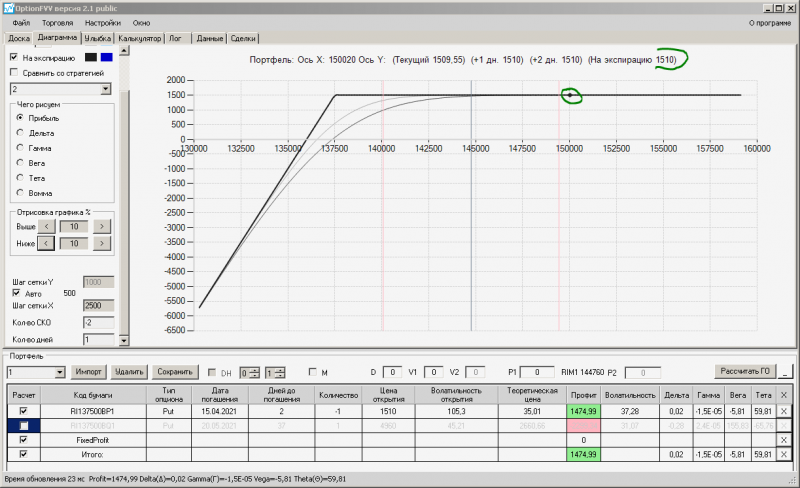Screen dimensions: 800x488
Task: Delete the RI137500BP1 row with X
Action: pyautogui.click(x=784, y=411)
